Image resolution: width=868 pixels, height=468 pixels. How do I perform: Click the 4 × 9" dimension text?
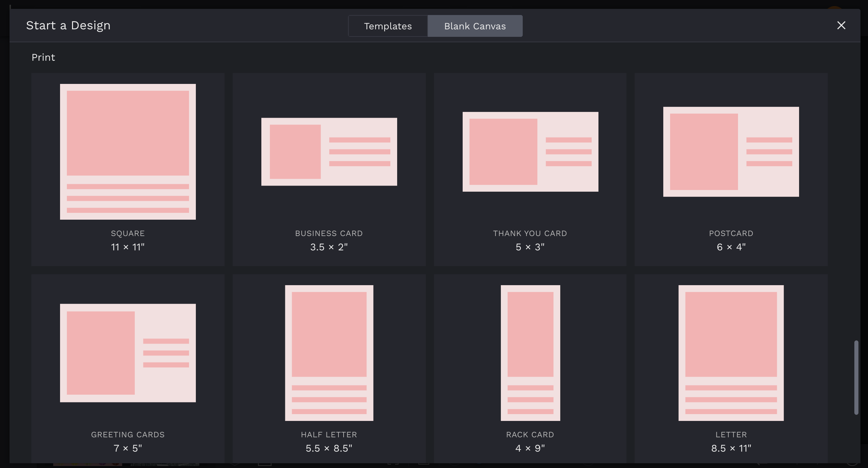tap(530, 448)
